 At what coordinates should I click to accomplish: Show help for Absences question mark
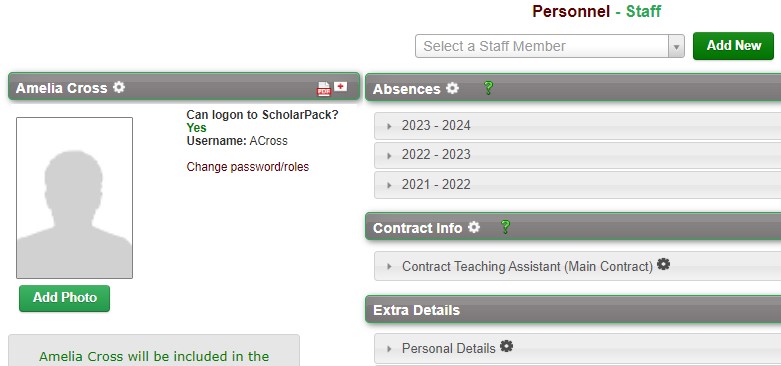[488, 88]
